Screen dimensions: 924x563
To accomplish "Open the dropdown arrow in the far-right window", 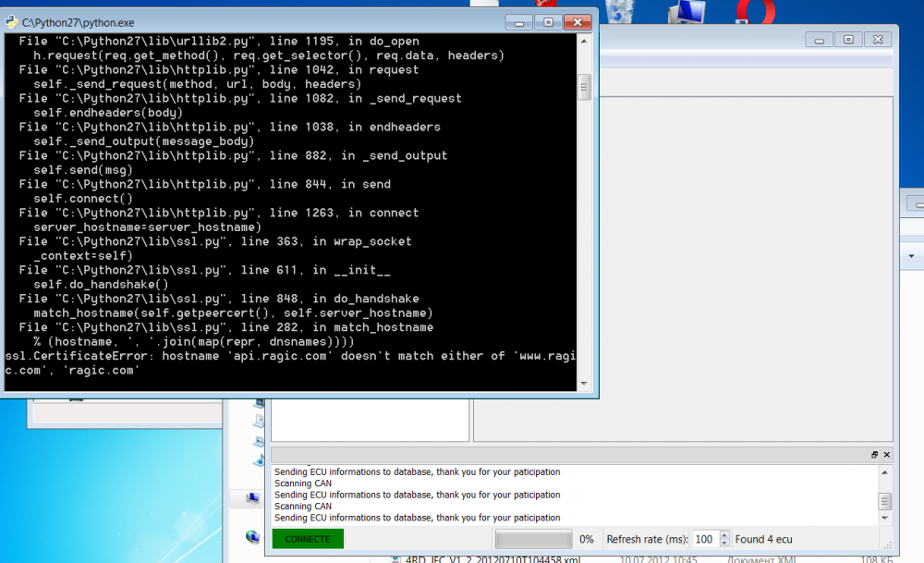I will tap(912, 256).
